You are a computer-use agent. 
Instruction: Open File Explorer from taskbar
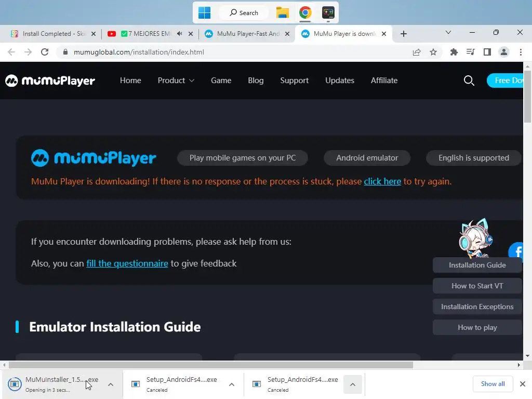click(x=282, y=13)
